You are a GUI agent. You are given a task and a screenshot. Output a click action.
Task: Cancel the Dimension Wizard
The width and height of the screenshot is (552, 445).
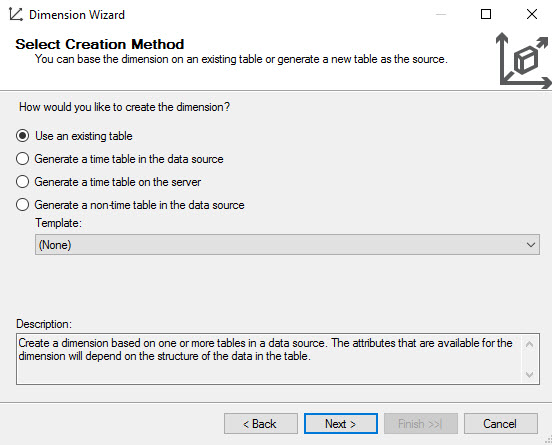coord(501,424)
